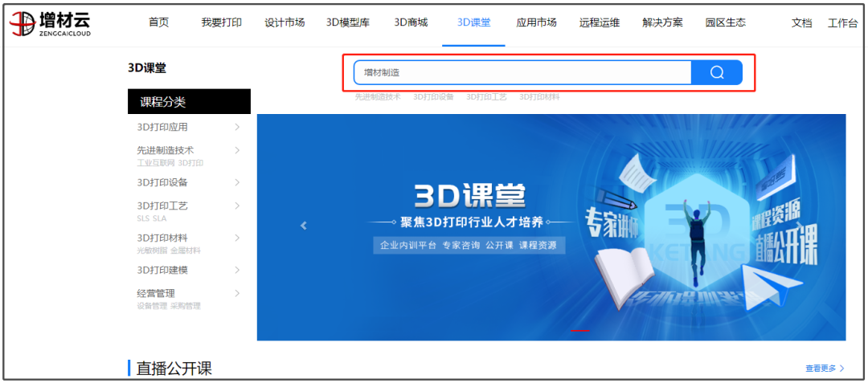
Task: Select 3D打印应用 in course categories
Action: [162, 127]
